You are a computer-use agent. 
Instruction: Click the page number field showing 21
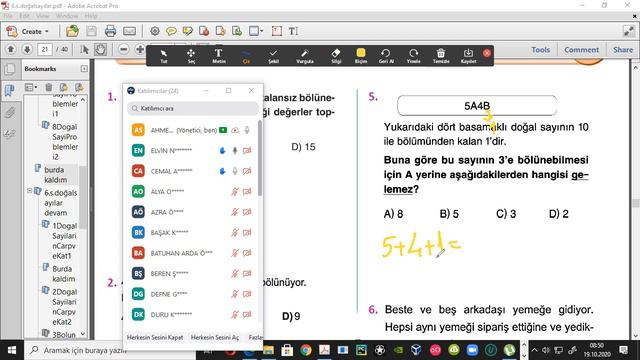(x=45, y=49)
